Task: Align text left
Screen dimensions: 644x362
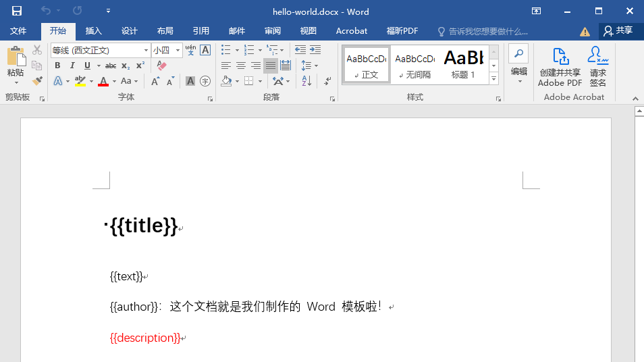Action: pos(226,66)
